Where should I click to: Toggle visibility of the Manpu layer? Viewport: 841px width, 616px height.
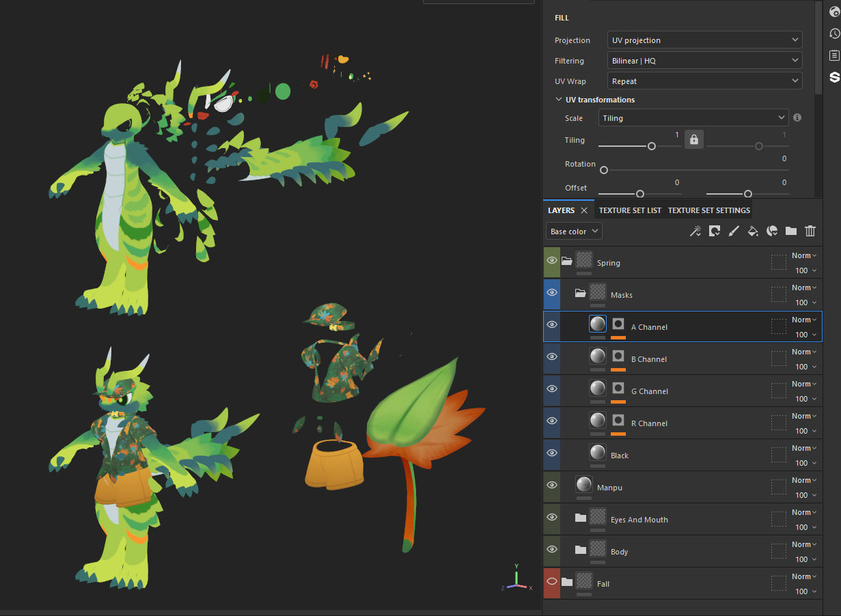(552, 486)
